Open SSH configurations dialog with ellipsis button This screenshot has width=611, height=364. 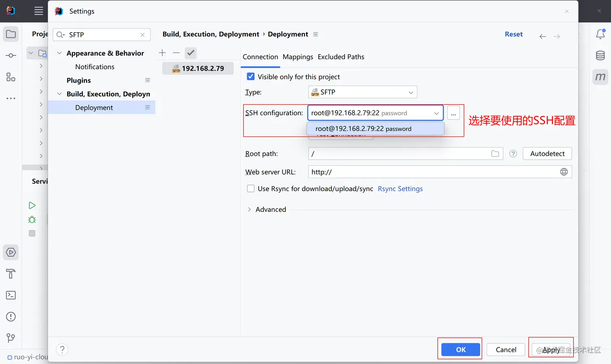[x=453, y=113]
